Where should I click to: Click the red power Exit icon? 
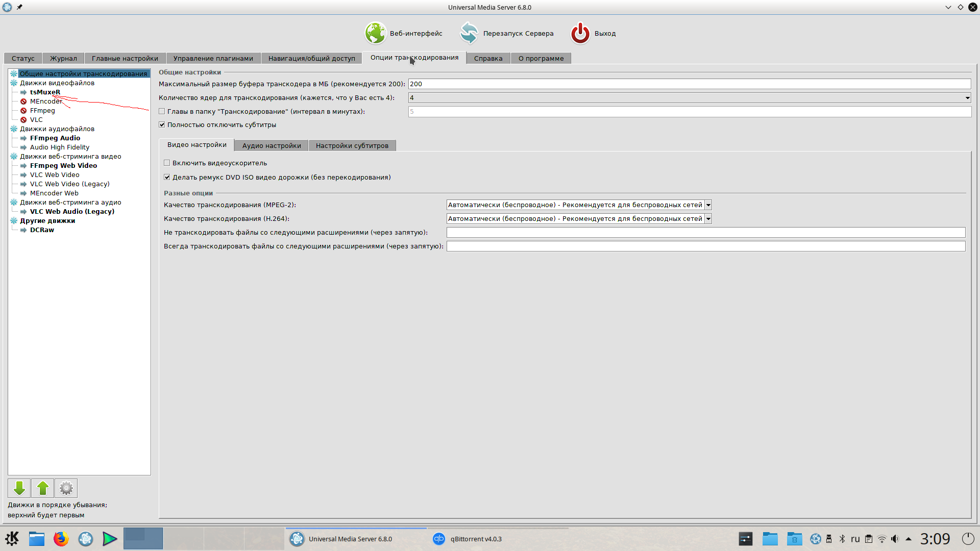(x=580, y=33)
